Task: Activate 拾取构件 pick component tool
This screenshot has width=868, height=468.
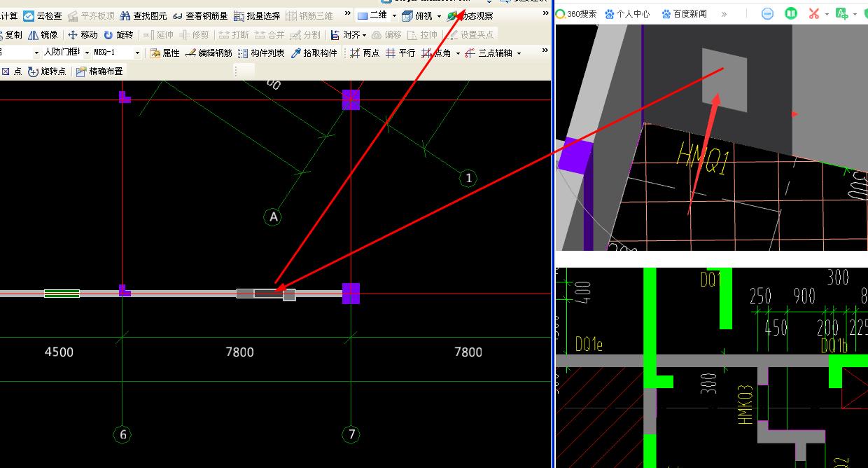Action: tap(314, 53)
